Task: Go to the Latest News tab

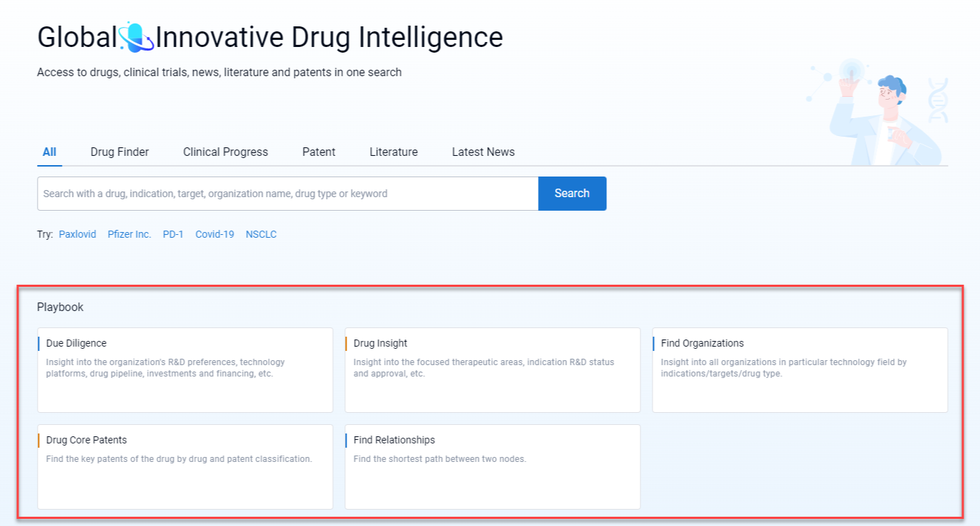Action: [x=483, y=152]
